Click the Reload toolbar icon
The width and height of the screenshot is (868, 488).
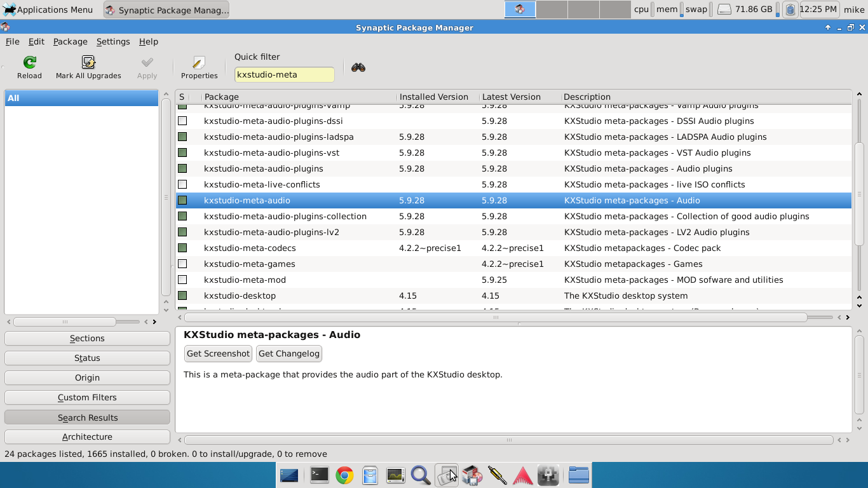[x=29, y=62]
